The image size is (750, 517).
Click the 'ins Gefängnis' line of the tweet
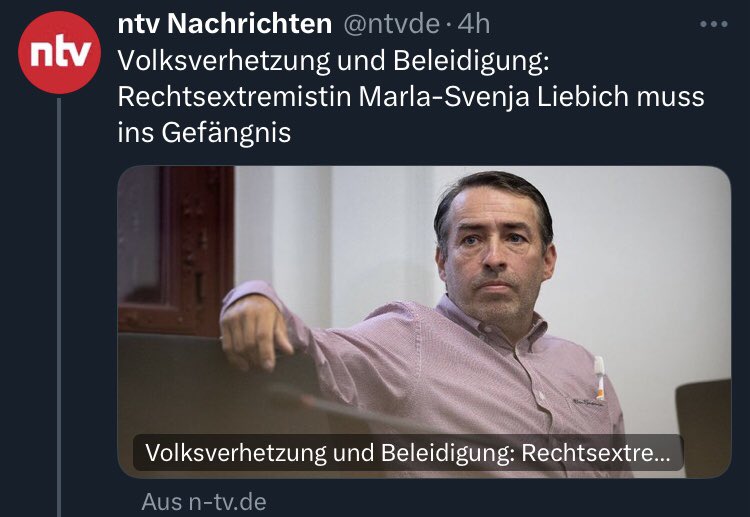click(204, 132)
